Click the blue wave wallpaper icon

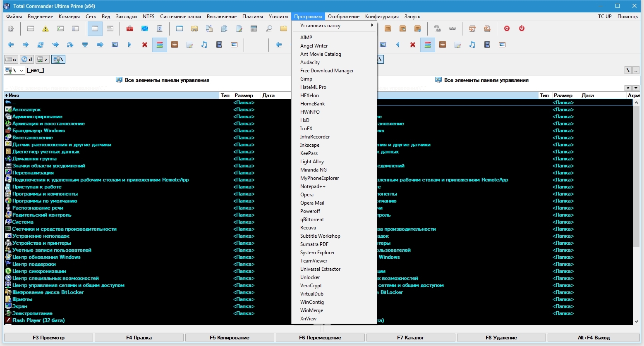pyautogui.click(x=145, y=29)
